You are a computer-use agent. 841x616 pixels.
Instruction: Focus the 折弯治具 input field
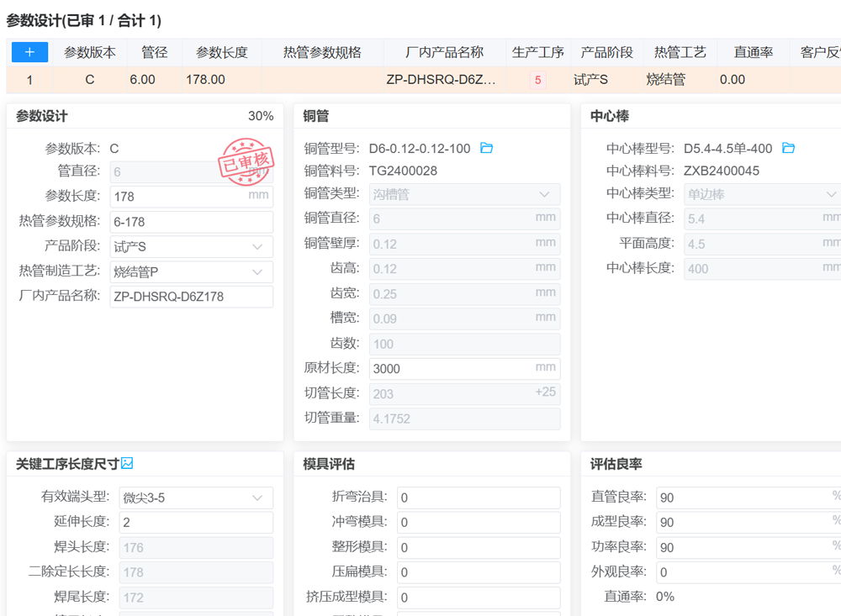point(478,498)
